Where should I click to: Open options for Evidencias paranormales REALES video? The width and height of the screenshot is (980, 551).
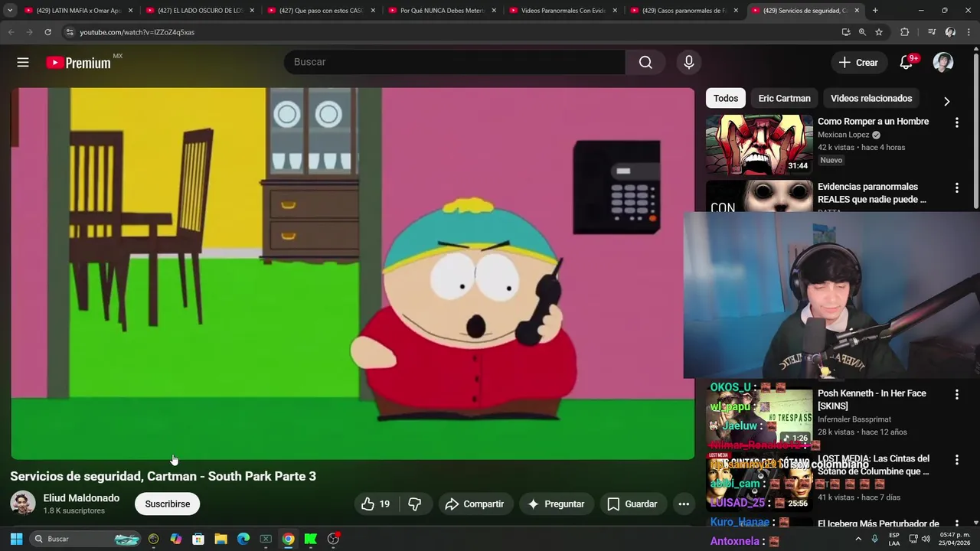[x=956, y=187]
